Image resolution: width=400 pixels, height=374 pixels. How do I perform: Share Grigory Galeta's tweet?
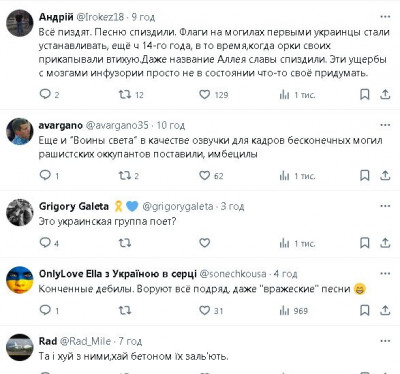pos(385,243)
